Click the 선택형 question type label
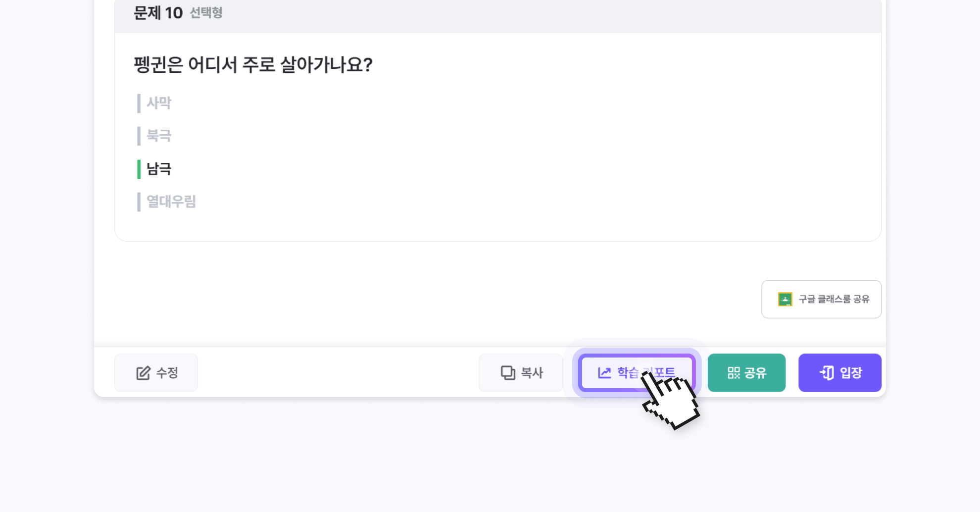 pos(206,13)
